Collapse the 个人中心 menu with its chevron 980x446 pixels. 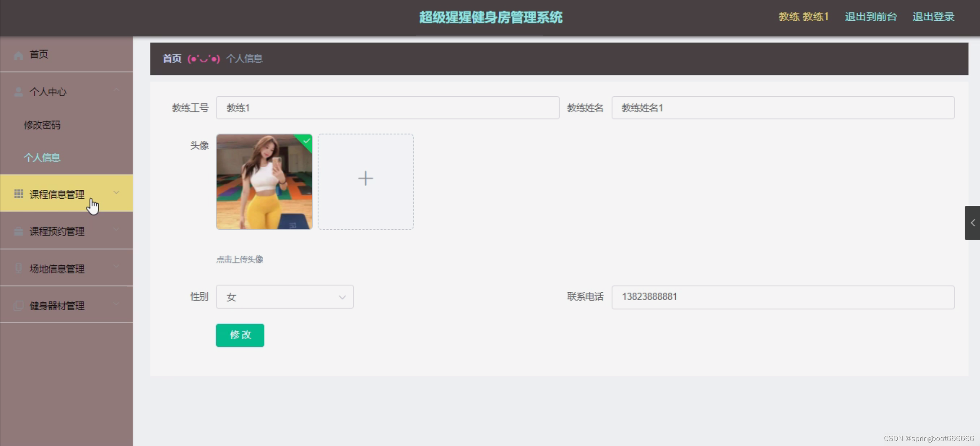[116, 90]
